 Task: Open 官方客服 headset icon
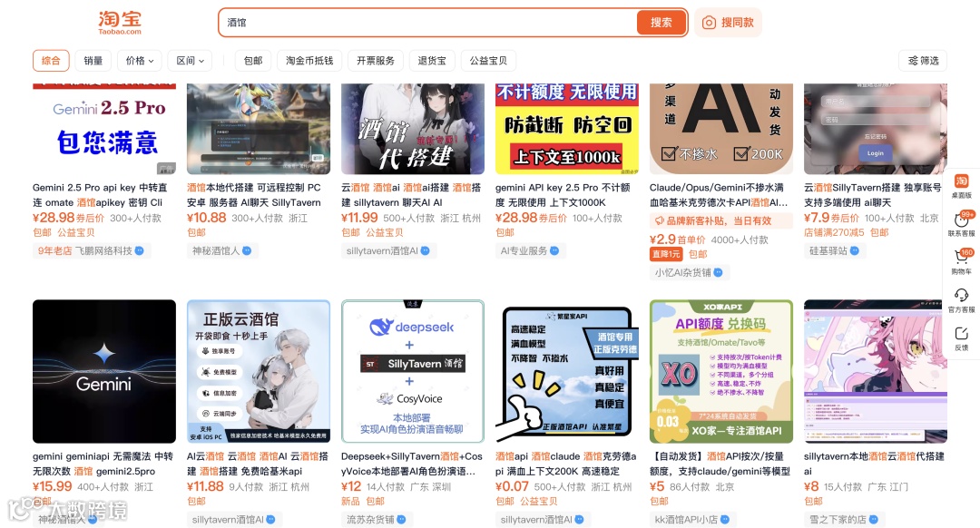pos(961,300)
